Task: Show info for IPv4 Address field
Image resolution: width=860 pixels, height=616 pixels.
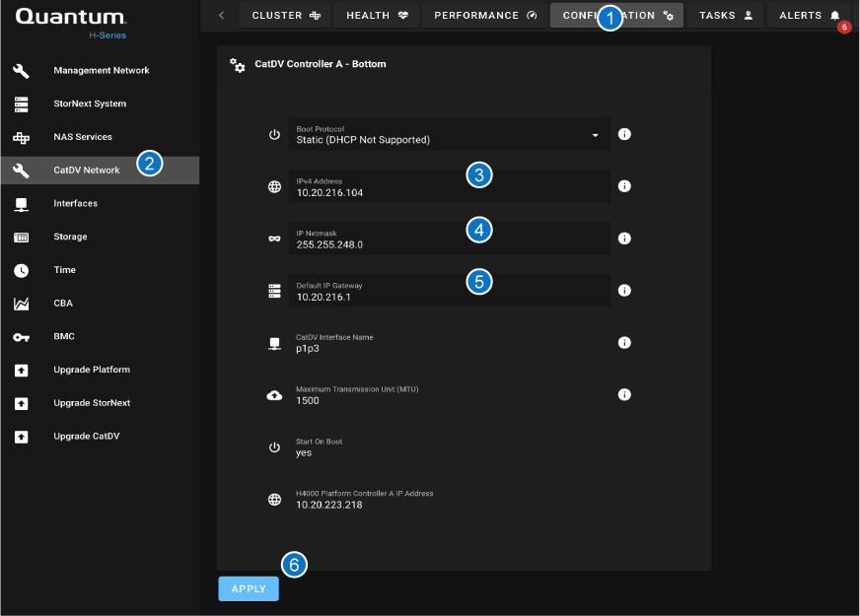Action: pos(624,186)
